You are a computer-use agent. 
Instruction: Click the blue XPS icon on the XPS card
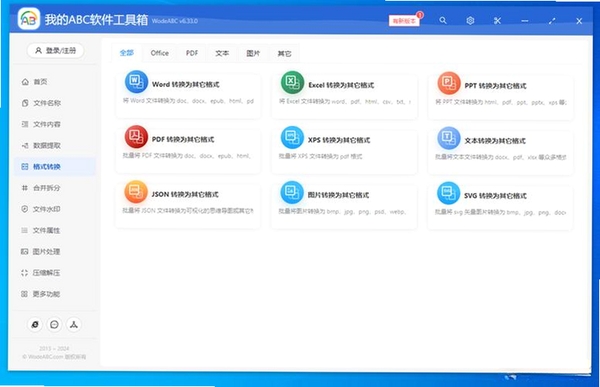[x=292, y=137]
